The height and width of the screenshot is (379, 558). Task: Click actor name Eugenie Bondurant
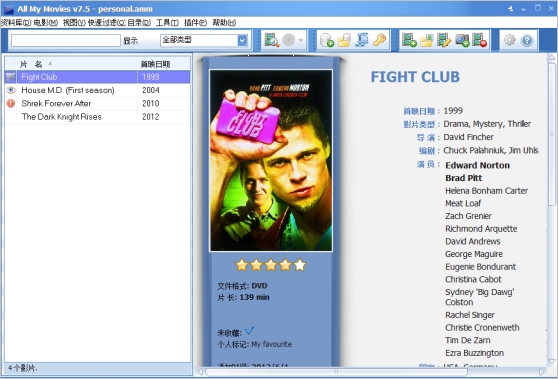coord(480,267)
